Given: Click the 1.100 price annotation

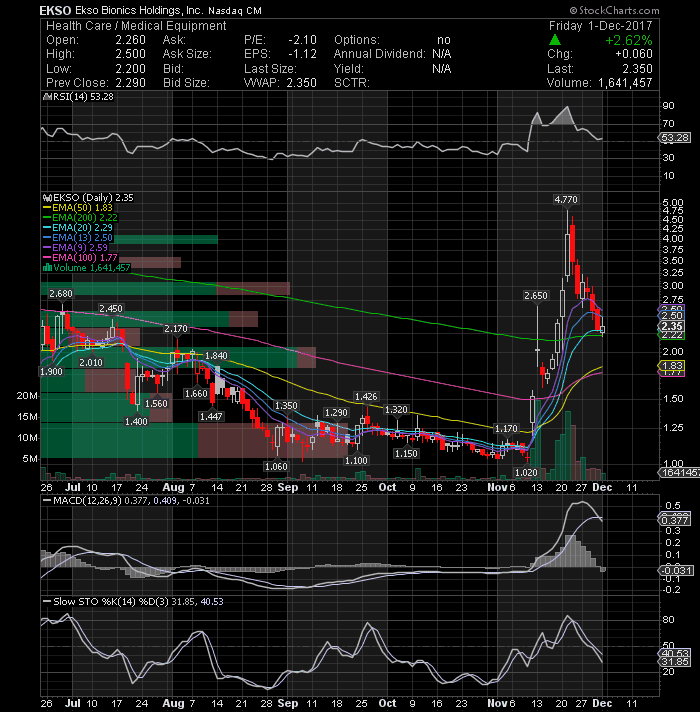Looking at the screenshot, I should tap(356, 460).
